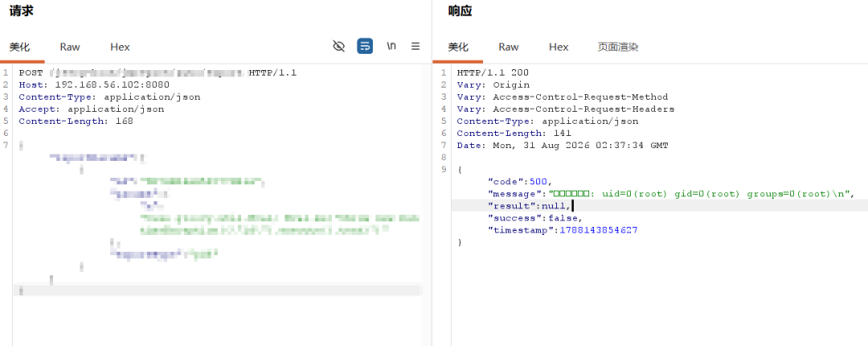Click the "message" line with uid=0(root)

click(x=671, y=193)
